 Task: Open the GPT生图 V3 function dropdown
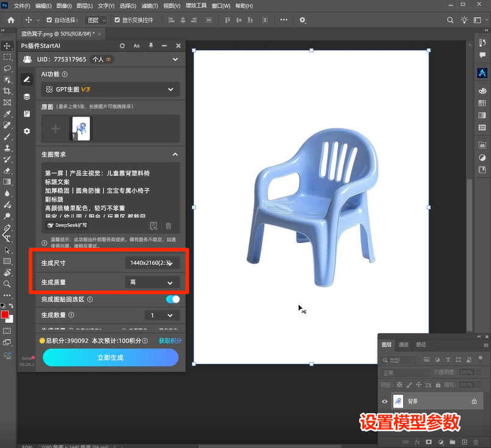pos(110,90)
